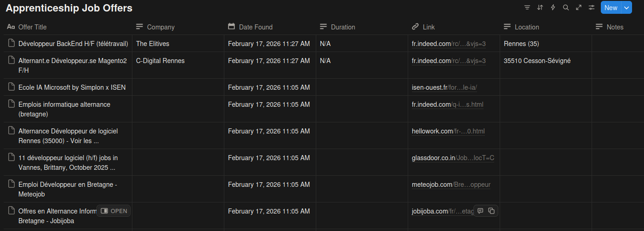Screen dimensions: 644x231
Task: Expand the New button dropdown arrow
Action: pyautogui.click(x=627, y=7)
